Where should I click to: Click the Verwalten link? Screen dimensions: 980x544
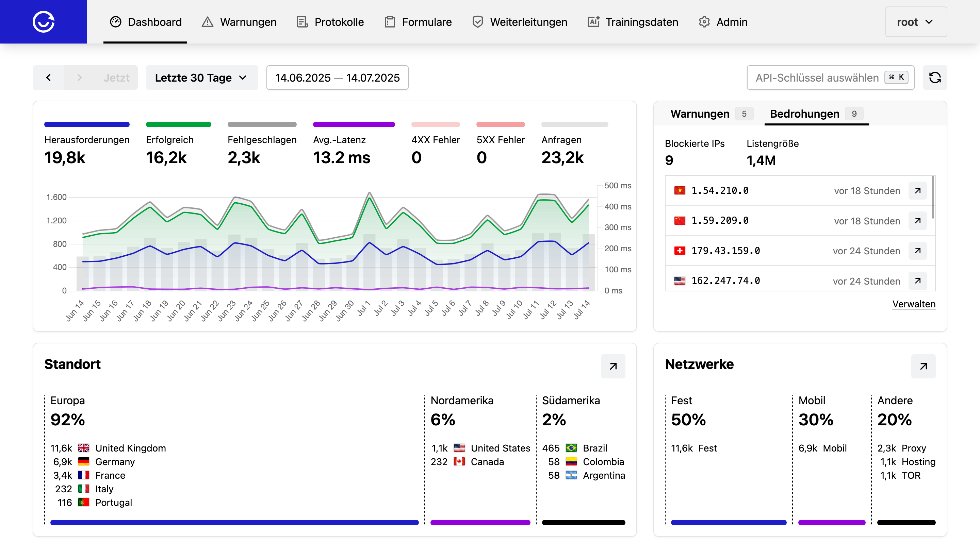point(913,304)
